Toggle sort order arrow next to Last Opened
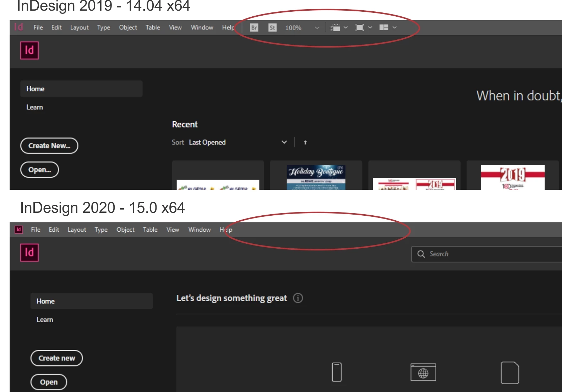Image resolution: width=562 pixels, height=392 pixels. pos(305,142)
